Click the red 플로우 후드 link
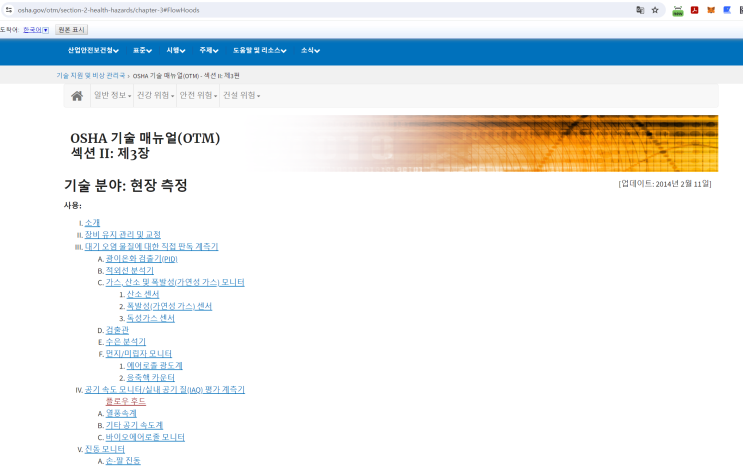The height and width of the screenshot is (469, 743). [x=126, y=402]
